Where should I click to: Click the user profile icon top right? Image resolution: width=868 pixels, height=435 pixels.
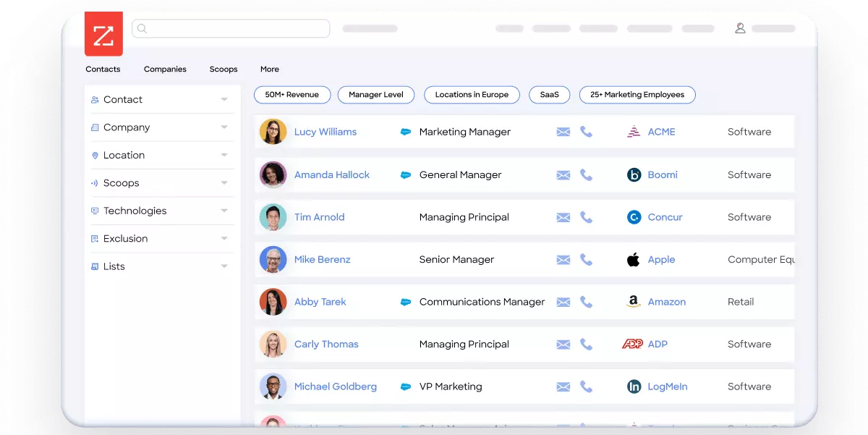[x=739, y=28]
